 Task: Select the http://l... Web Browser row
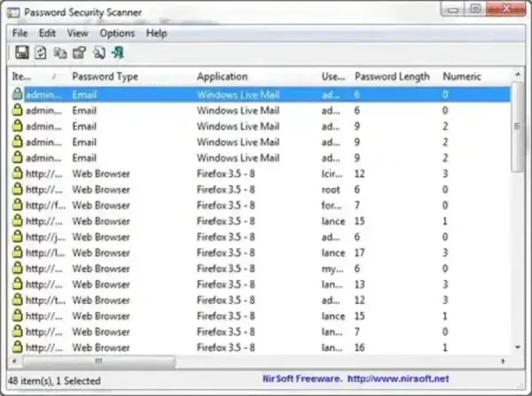tap(260, 252)
